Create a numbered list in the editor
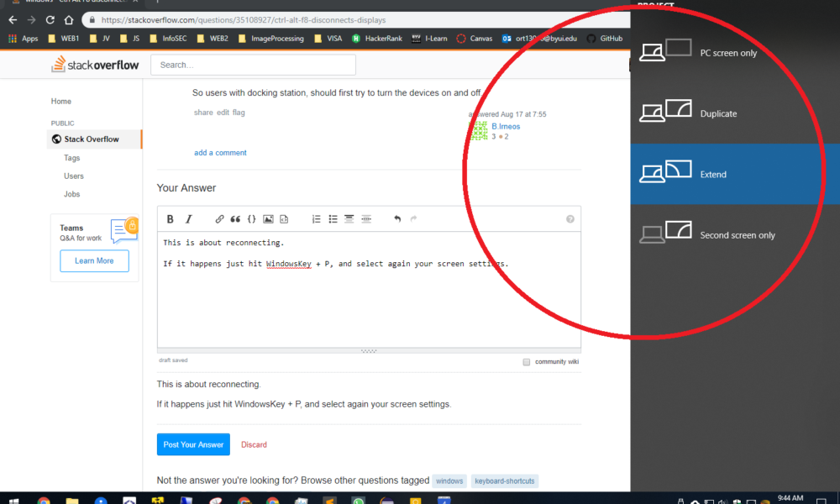 (x=316, y=218)
